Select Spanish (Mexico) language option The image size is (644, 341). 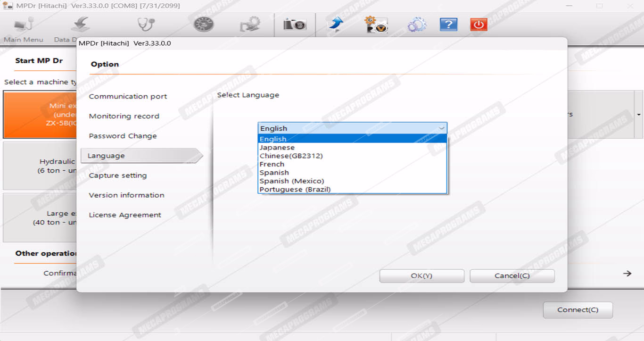coord(291,181)
